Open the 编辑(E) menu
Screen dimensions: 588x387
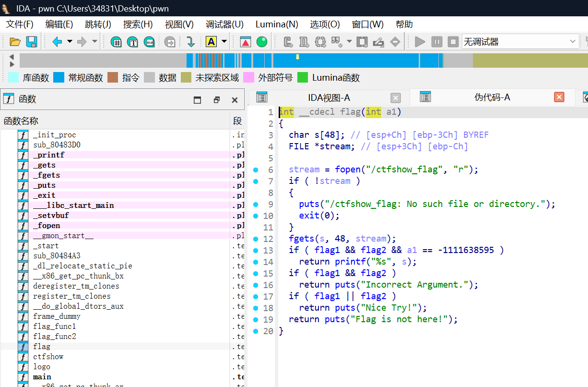click(x=59, y=24)
